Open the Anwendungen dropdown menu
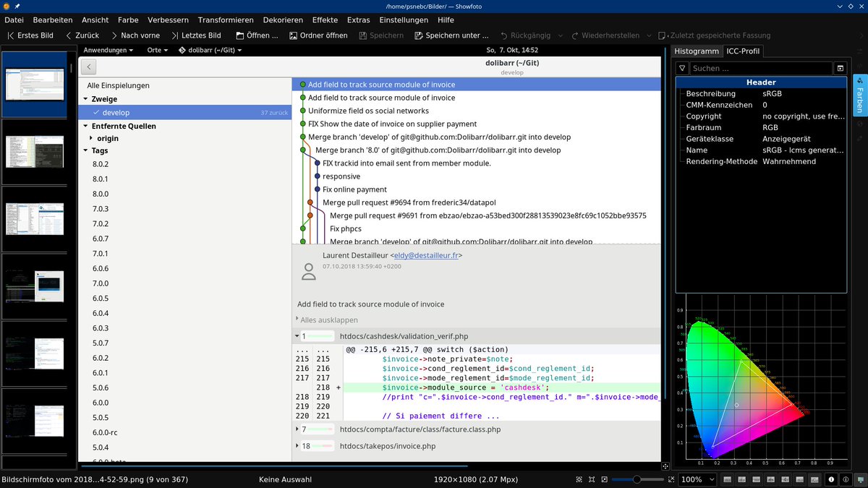868x488 pixels. [x=109, y=51]
